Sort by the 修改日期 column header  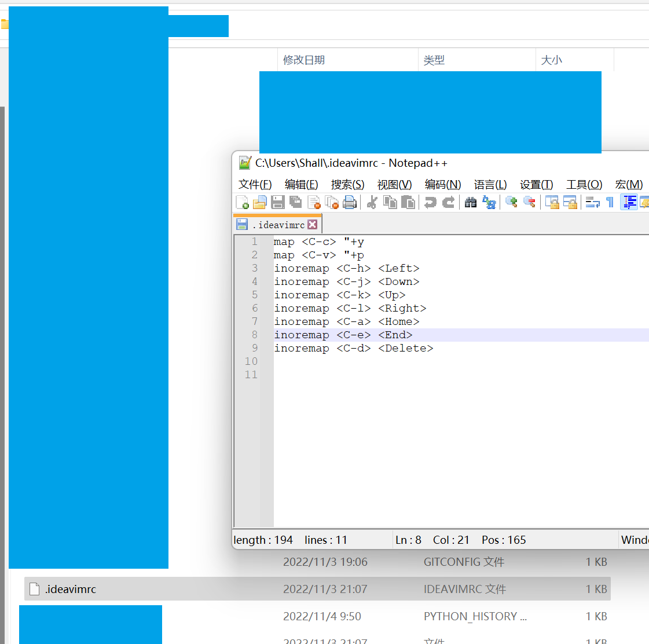click(x=304, y=60)
